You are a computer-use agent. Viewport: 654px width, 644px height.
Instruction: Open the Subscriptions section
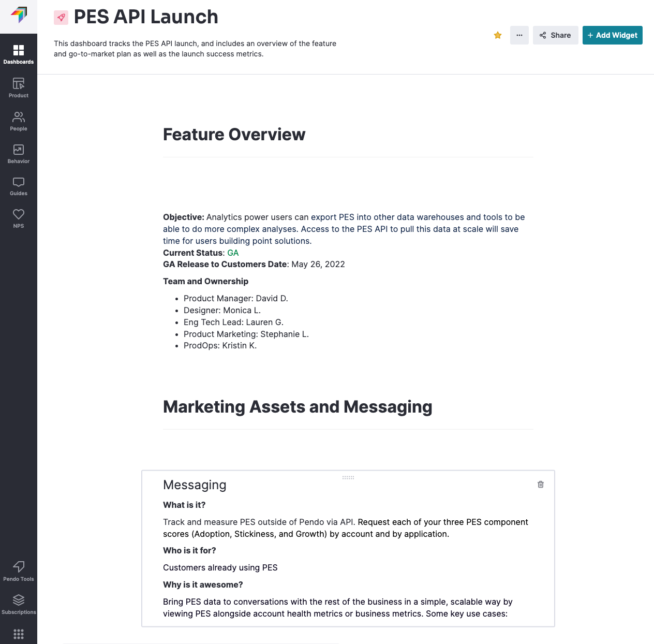19,604
